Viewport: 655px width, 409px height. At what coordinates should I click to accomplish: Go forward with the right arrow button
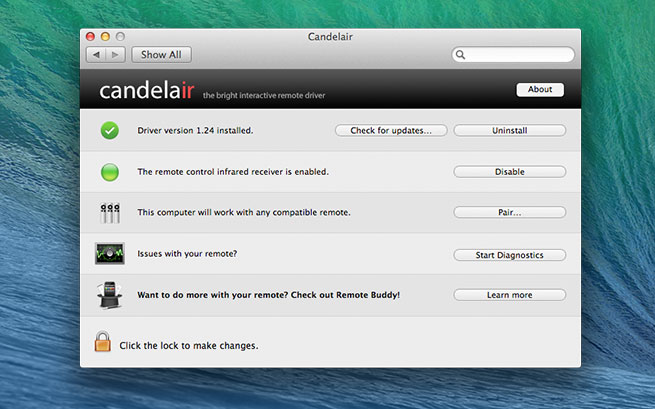pos(115,55)
